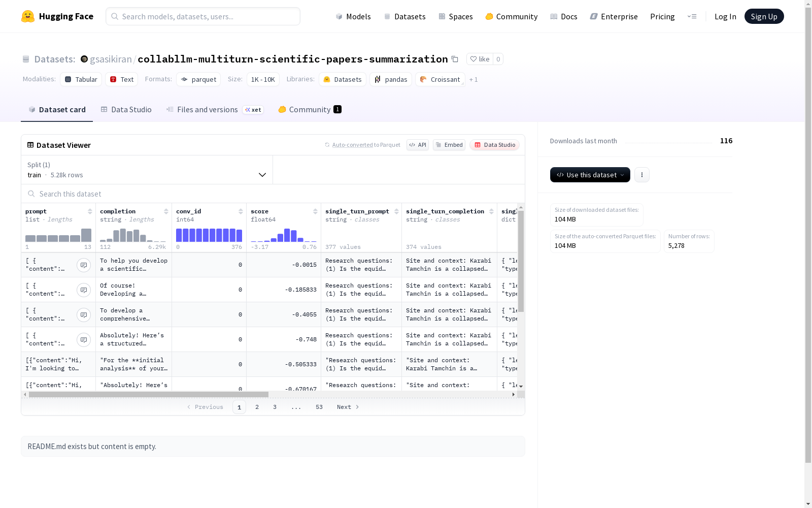Click the Embed button

[x=449, y=145]
